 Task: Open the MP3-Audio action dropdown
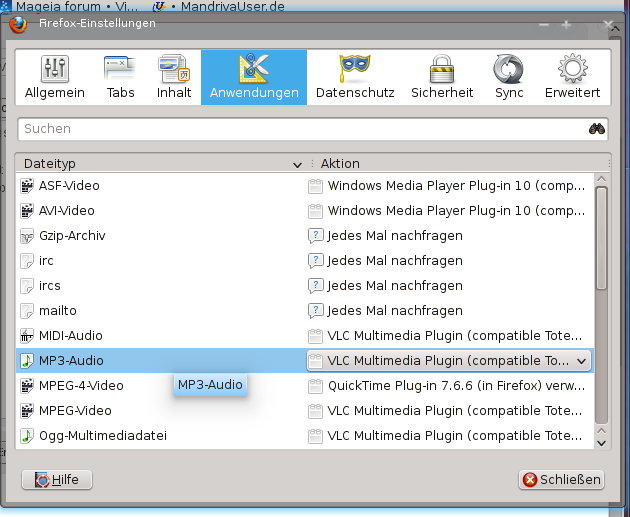click(449, 361)
